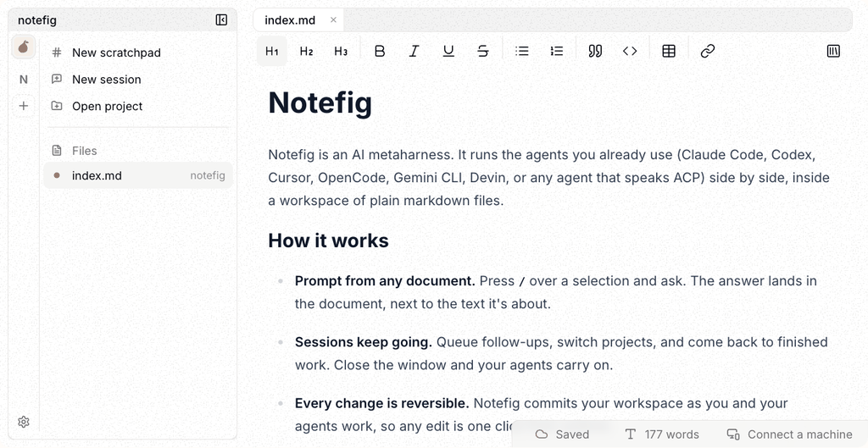Open settings gear icon
This screenshot has width=868, height=448.
click(23, 422)
